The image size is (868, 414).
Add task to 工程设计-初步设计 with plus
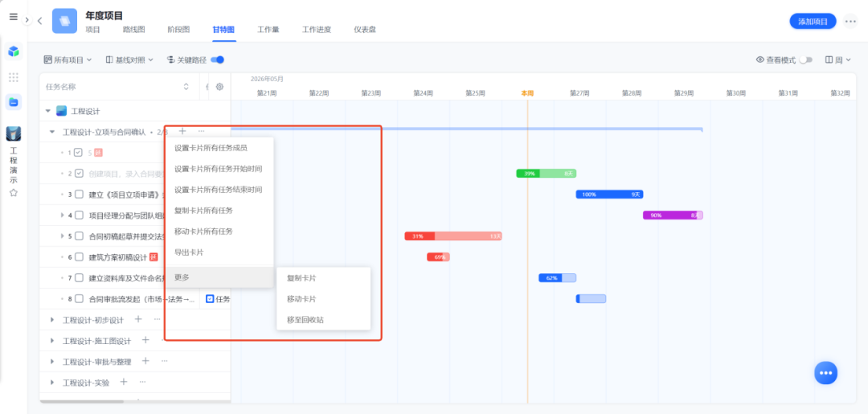point(138,319)
